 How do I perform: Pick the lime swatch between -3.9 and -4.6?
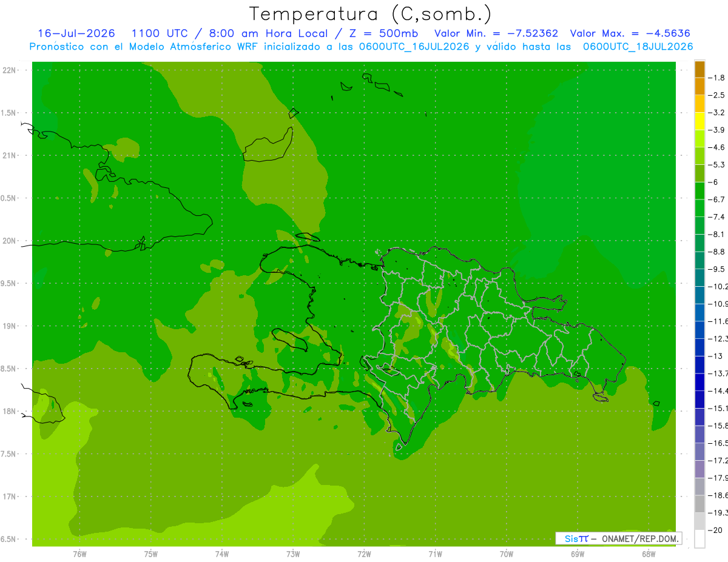[x=699, y=138]
